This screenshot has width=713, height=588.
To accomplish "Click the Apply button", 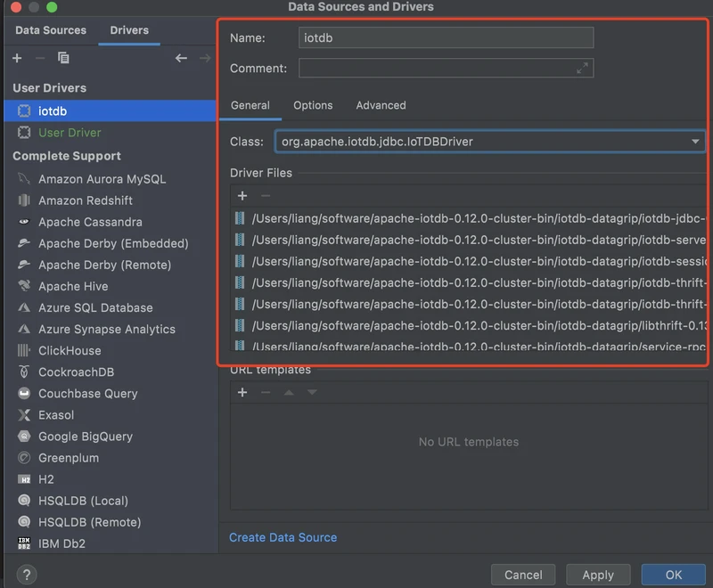I will tap(598, 575).
